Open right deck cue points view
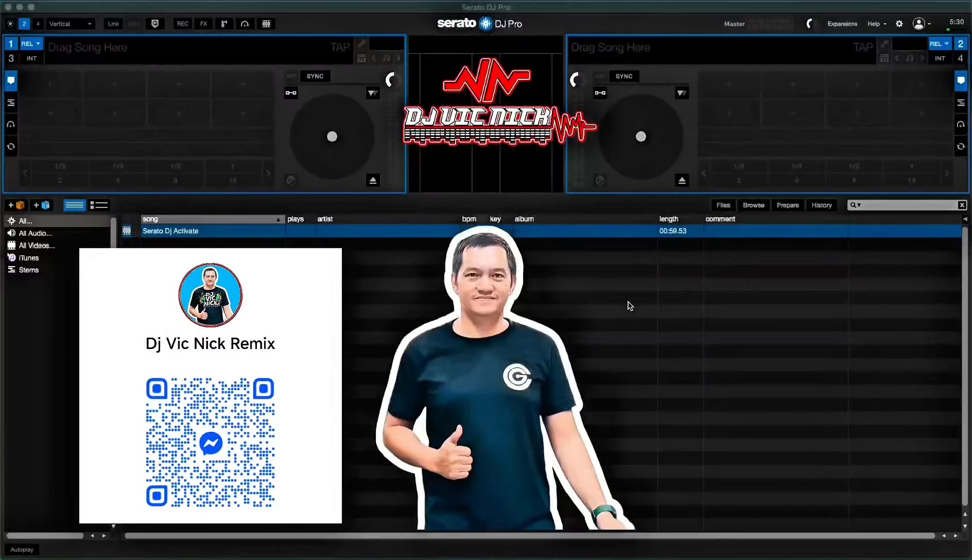This screenshot has height=560, width=972. click(961, 80)
